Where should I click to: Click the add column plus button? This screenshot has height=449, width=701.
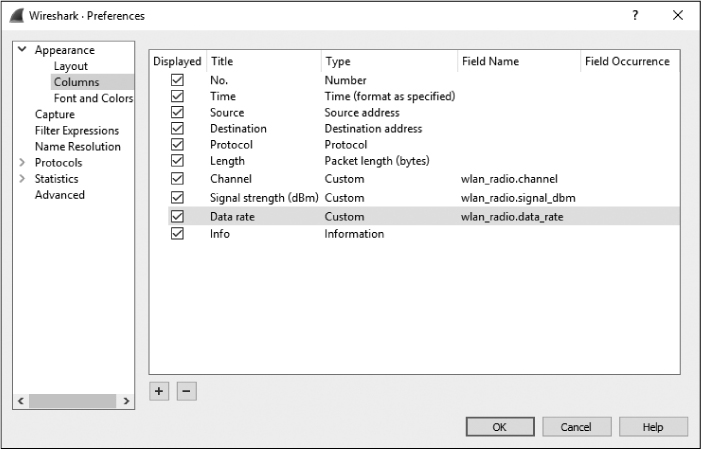(159, 391)
